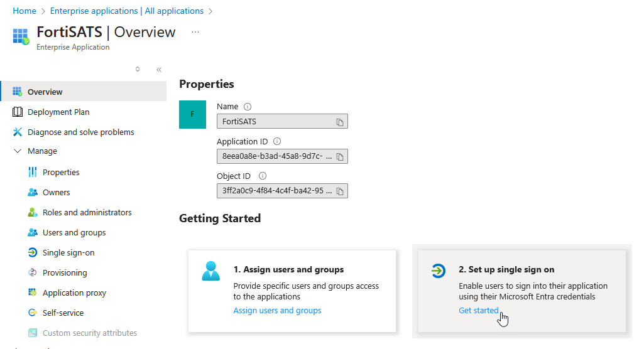Click the Provisioning cycle icon

[33, 272]
